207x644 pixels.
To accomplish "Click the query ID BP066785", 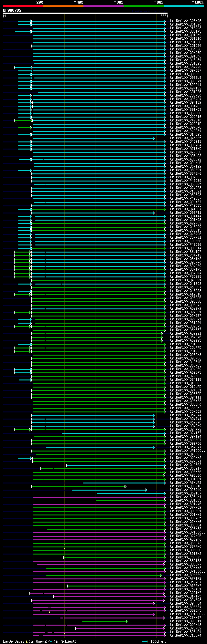I will [12, 10].
